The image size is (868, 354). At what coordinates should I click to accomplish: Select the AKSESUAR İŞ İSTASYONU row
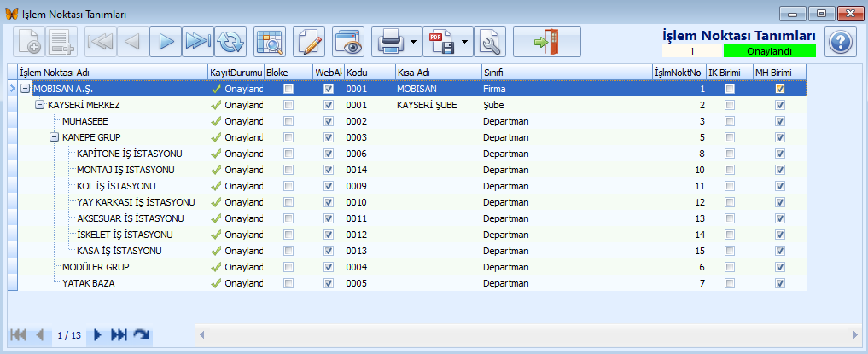(x=412, y=218)
